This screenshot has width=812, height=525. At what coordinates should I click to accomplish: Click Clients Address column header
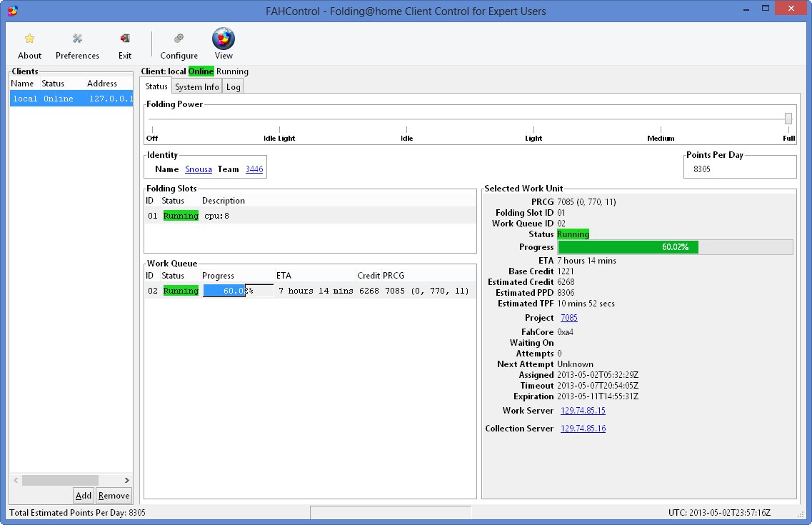(102, 84)
